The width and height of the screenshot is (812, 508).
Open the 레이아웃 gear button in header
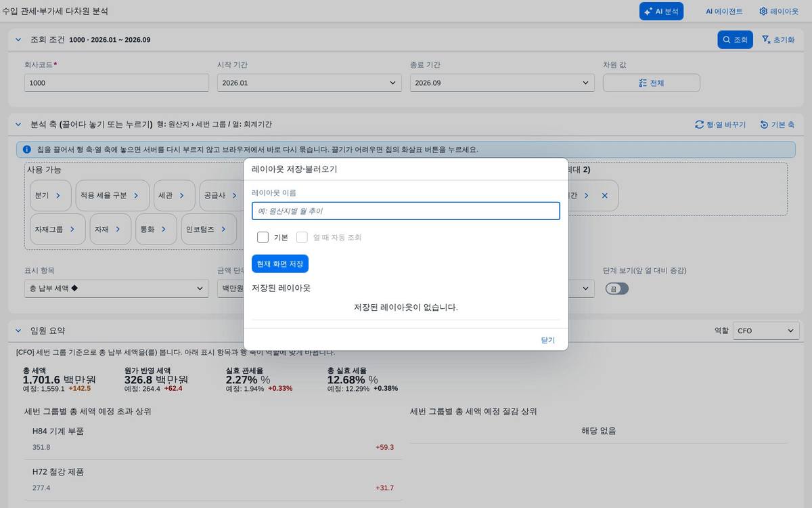tap(779, 12)
